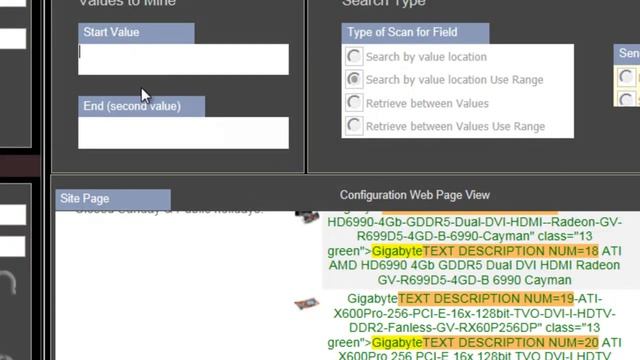This screenshot has height=360, width=640.
Task: Click yellow Gigabyte before NUM=20
Action: pyautogui.click(x=397, y=342)
